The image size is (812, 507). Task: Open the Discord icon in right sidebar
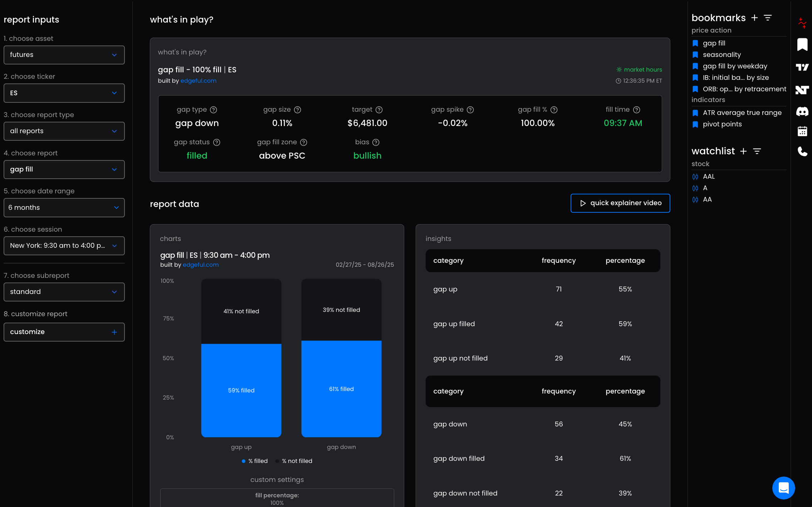point(802,112)
